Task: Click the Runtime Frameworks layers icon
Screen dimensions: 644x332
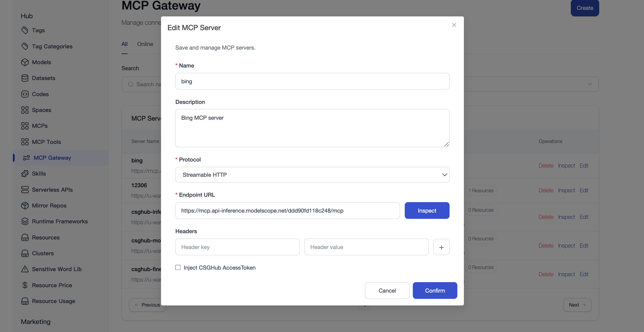Action: [x=25, y=222]
